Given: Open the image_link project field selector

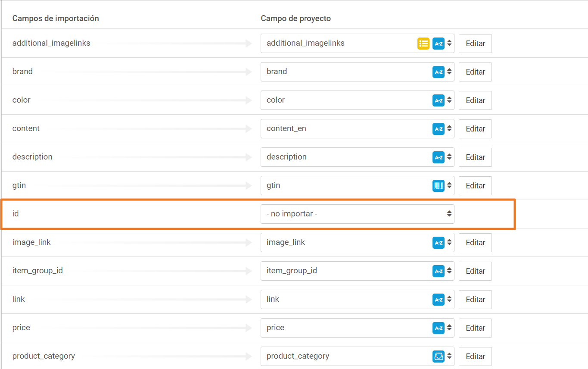Looking at the screenshot, I should pos(358,242).
